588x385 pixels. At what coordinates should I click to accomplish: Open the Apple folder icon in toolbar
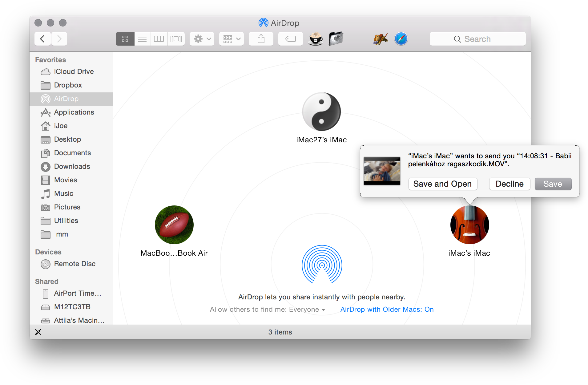tap(336, 39)
